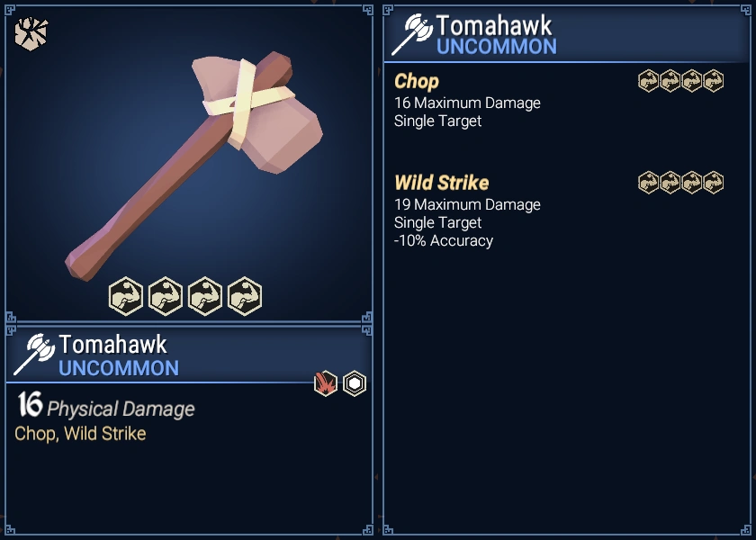Viewport: 756px width, 540px height.
Task: Click the Tomahawk title in the left panel
Action: tap(112, 345)
